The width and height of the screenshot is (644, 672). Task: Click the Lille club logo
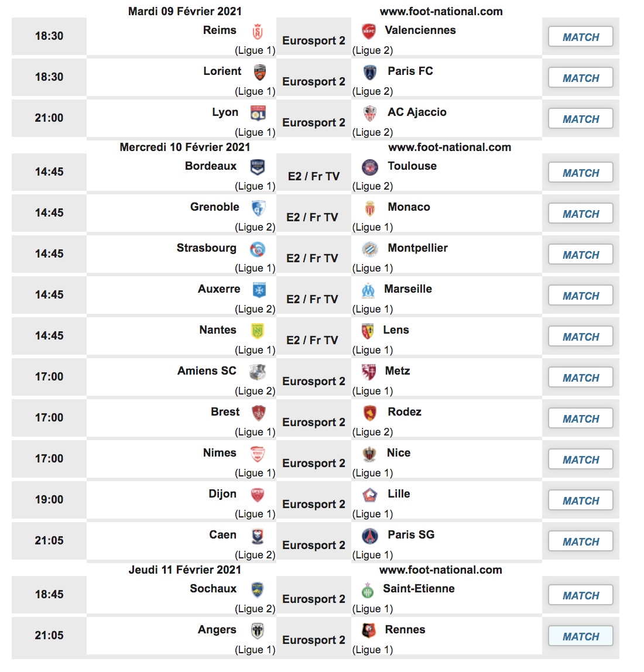369,495
